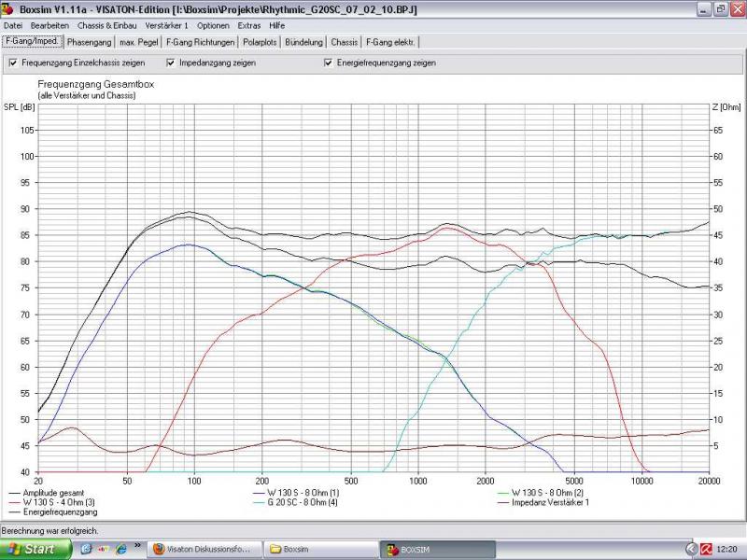
Task: Disable Energiefrequenzgang zeigen checkbox
Action: [x=329, y=63]
